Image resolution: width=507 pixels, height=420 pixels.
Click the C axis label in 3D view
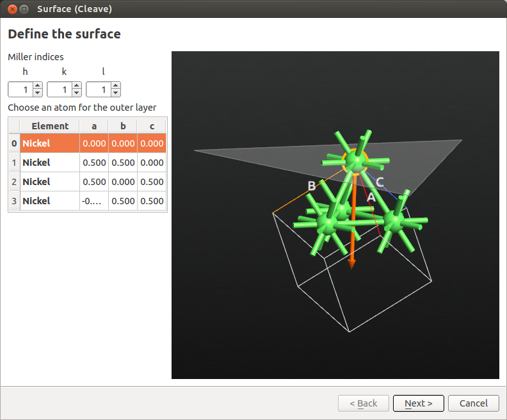pyautogui.click(x=380, y=182)
